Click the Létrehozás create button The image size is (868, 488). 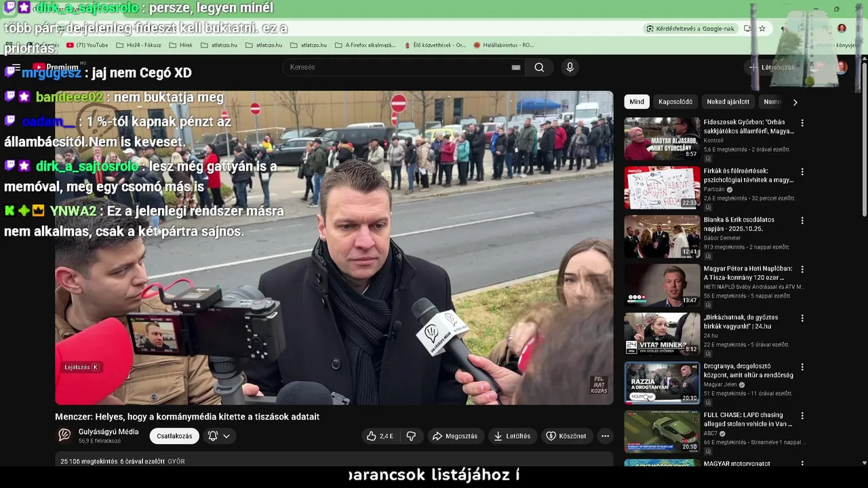pyautogui.click(x=772, y=67)
